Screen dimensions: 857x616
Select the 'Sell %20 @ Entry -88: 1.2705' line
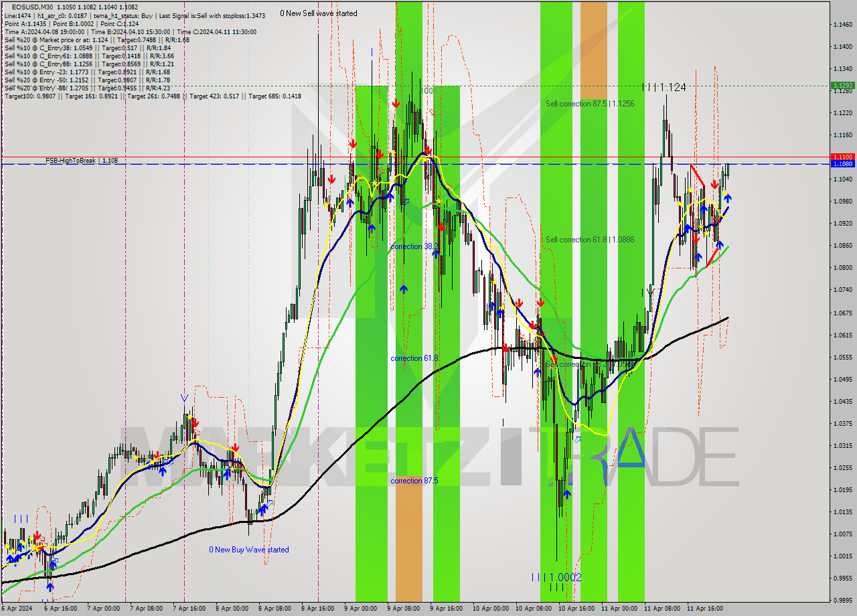click(x=87, y=88)
